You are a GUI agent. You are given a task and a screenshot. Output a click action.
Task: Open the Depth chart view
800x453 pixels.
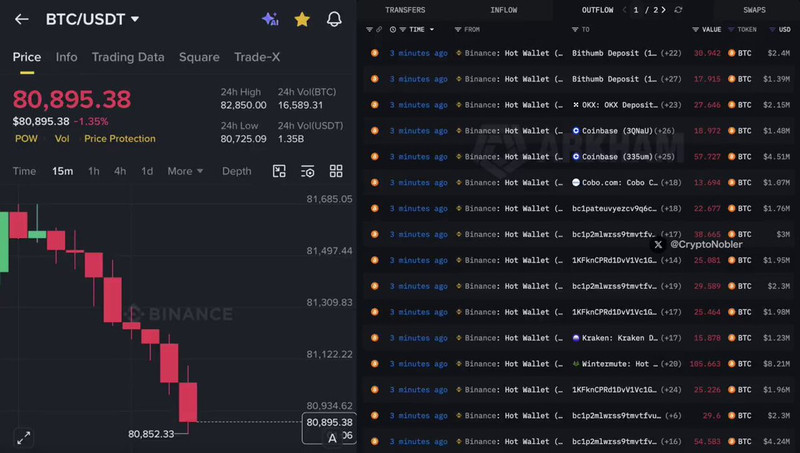[x=237, y=171]
